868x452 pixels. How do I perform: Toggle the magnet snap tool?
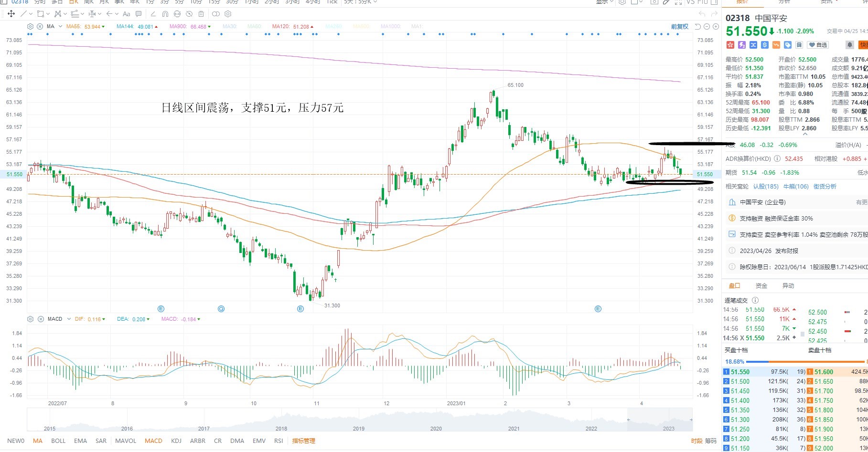165,14
